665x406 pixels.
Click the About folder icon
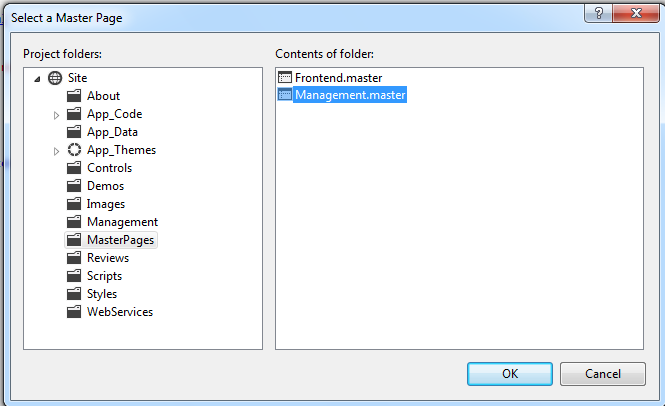pyautogui.click(x=74, y=96)
